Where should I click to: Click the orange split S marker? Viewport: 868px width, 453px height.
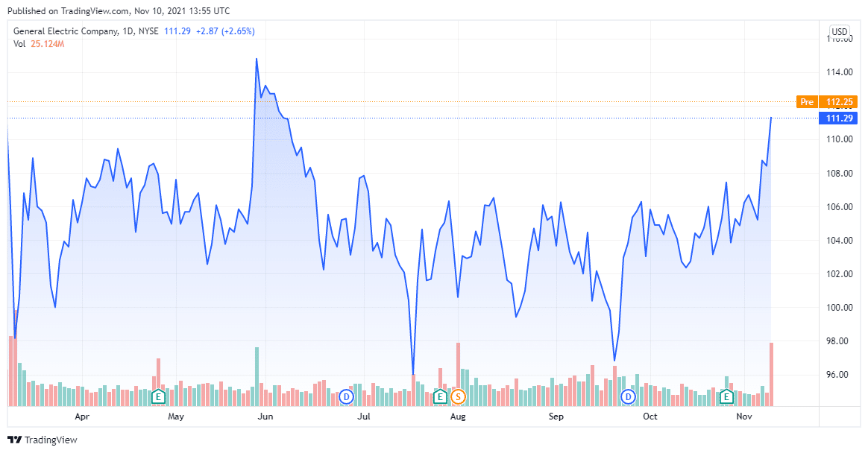point(458,396)
